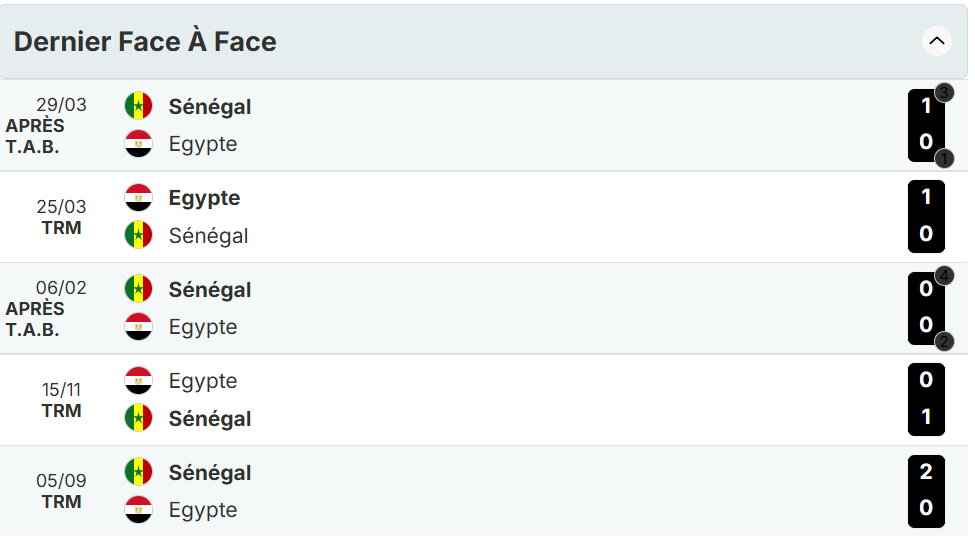Collapse the Dernier Face À Face section
The height and width of the screenshot is (541, 975).
(x=936, y=42)
